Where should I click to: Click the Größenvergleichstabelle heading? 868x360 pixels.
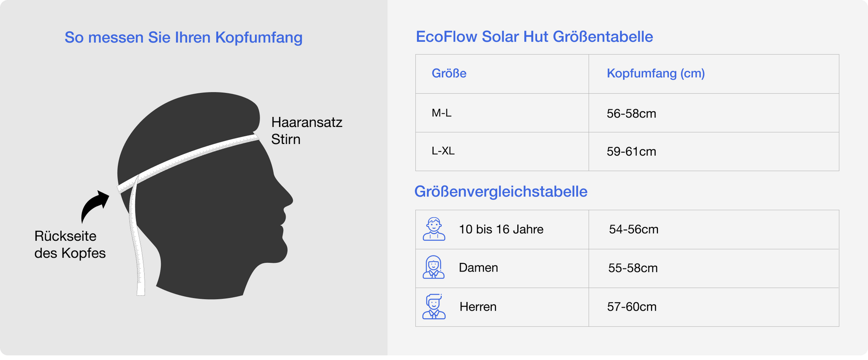tap(501, 191)
